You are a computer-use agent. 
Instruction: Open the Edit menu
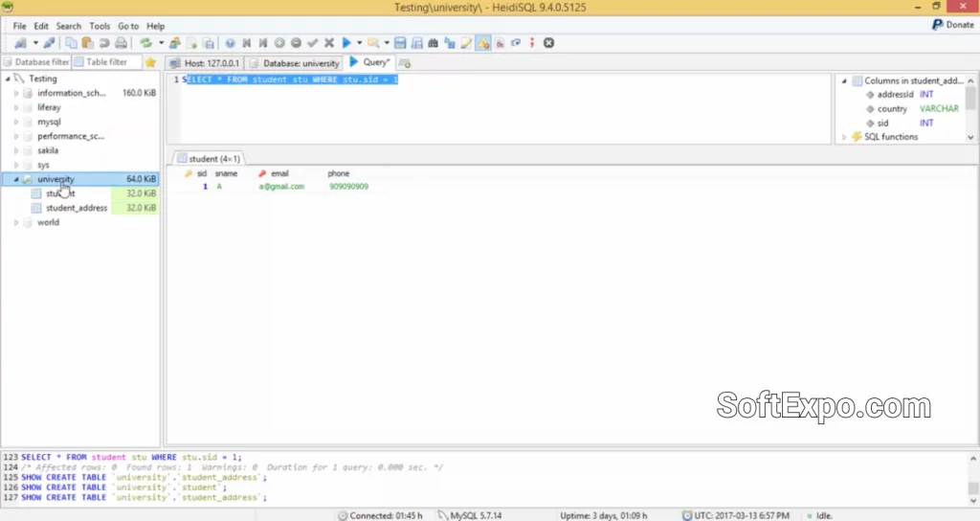[41, 26]
